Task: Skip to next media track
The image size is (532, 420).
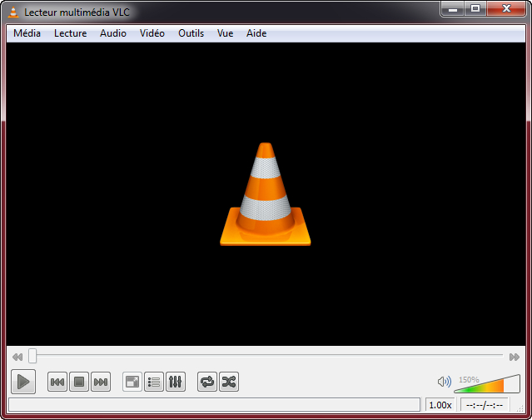Action: (x=101, y=382)
